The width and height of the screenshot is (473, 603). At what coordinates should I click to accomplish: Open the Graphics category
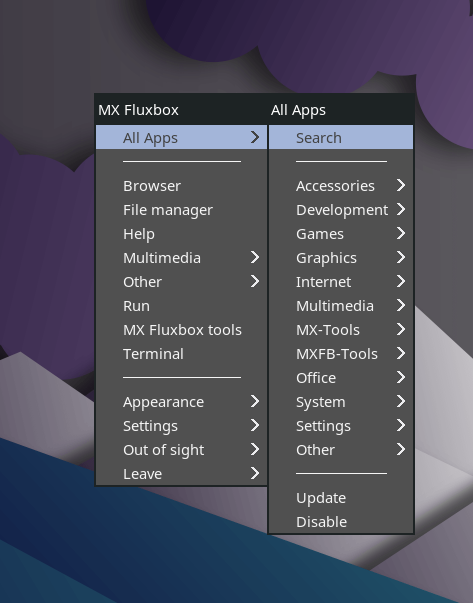click(x=341, y=258)
